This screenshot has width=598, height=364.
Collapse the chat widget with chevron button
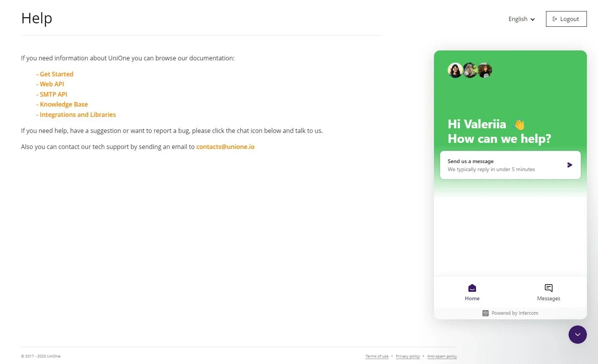(x=578, y=335)
